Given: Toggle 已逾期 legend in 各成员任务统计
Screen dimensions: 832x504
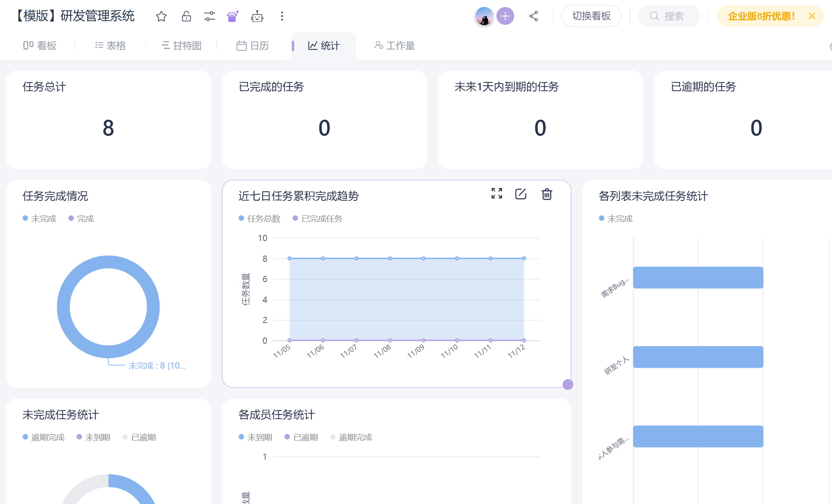Looking at the screenshot, I should coord(302,437).
